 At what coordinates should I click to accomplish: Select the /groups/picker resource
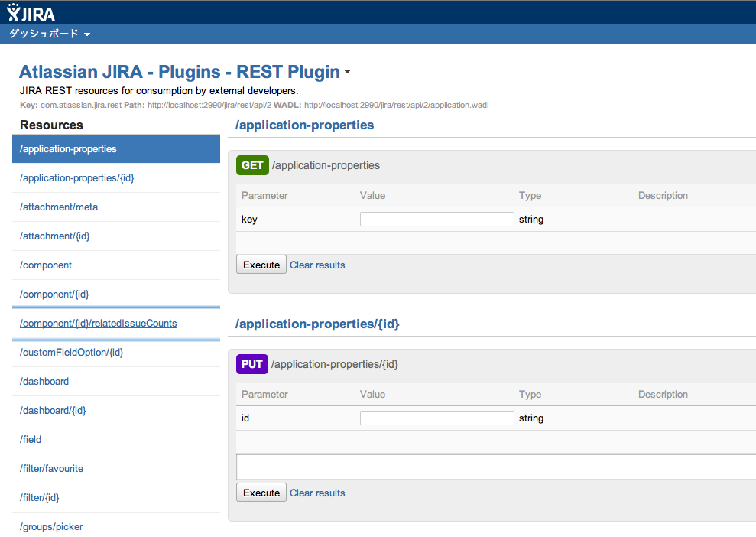(52, 527)
